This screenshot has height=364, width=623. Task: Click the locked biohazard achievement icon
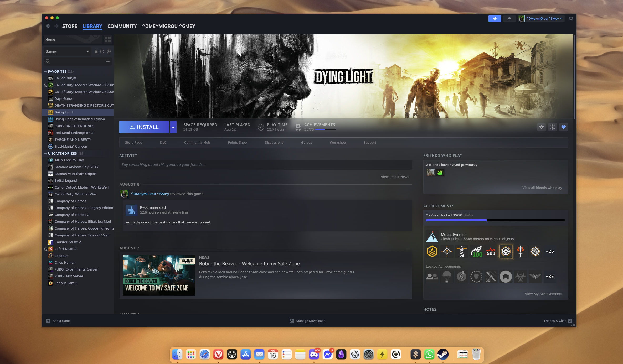(x=520, y=277)
